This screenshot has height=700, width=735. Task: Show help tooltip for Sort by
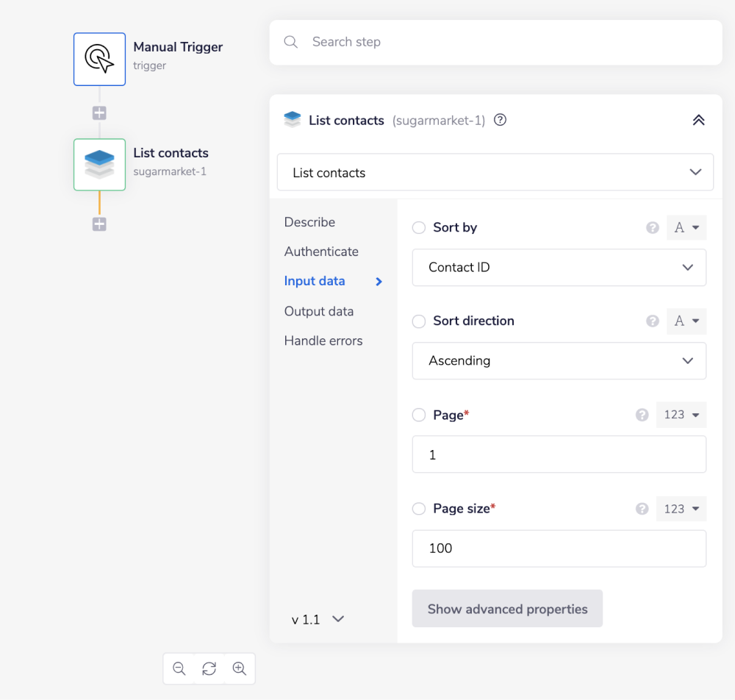(652, 228)
